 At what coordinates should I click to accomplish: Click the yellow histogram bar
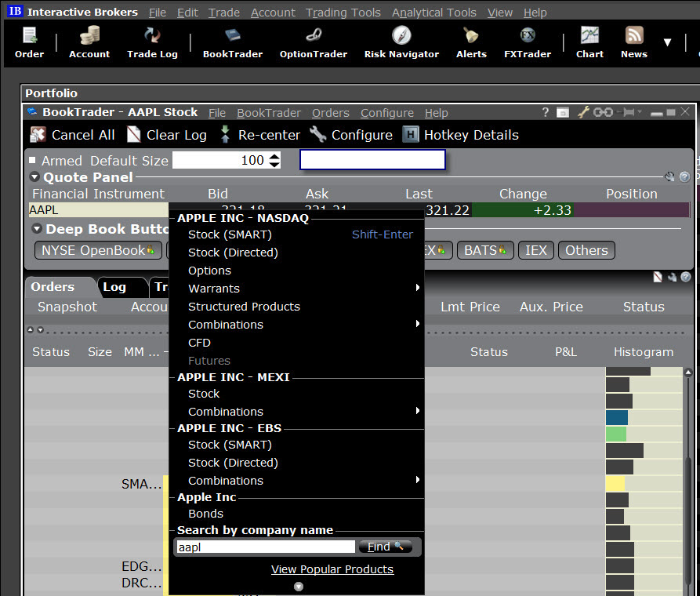point(615,483)
